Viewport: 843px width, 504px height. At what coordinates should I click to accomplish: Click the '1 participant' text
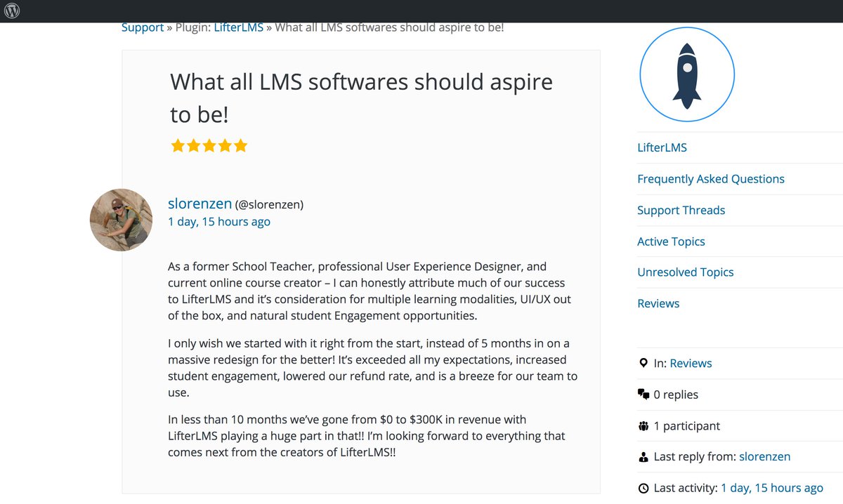click(x=686, y=426)
